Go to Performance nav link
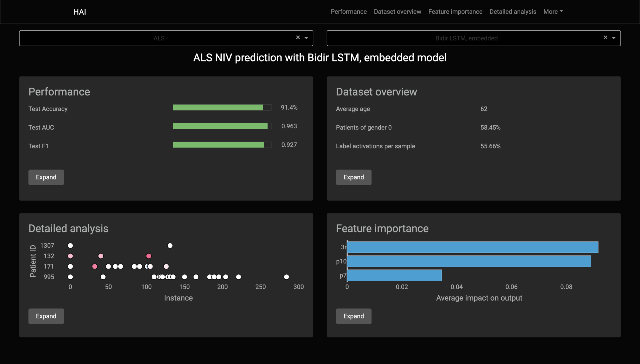 pos(348,12)
